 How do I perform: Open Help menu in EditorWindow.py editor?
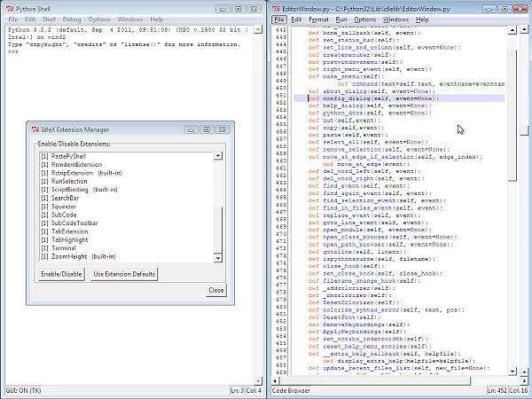tap(422, 20)
